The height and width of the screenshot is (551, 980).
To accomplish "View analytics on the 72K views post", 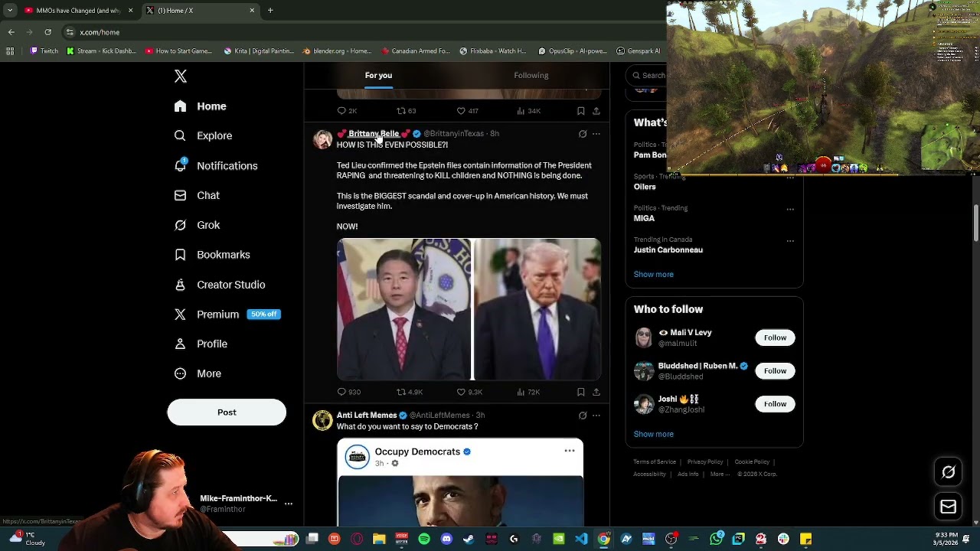I will coord(528,392).
